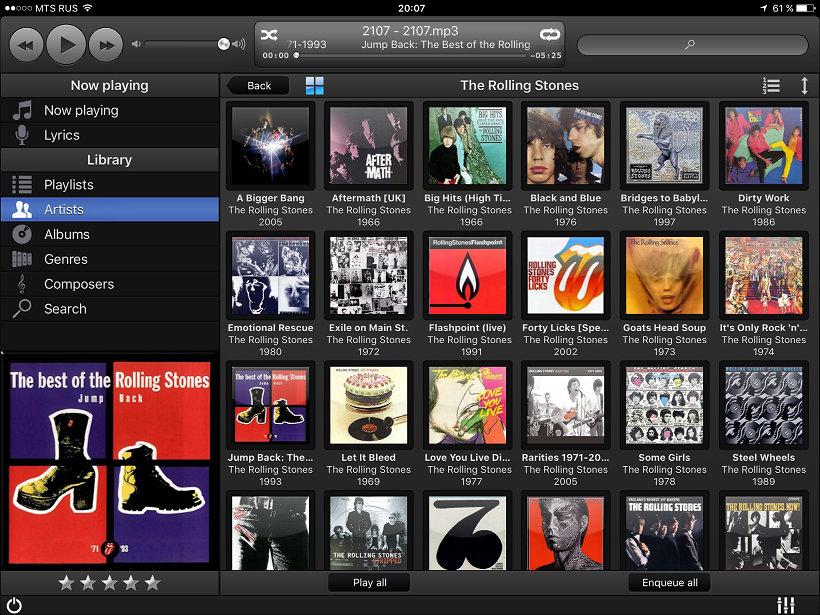Switch to grid view with tiles icon
This screenshot has width=820, height=615.
(315, 86)
